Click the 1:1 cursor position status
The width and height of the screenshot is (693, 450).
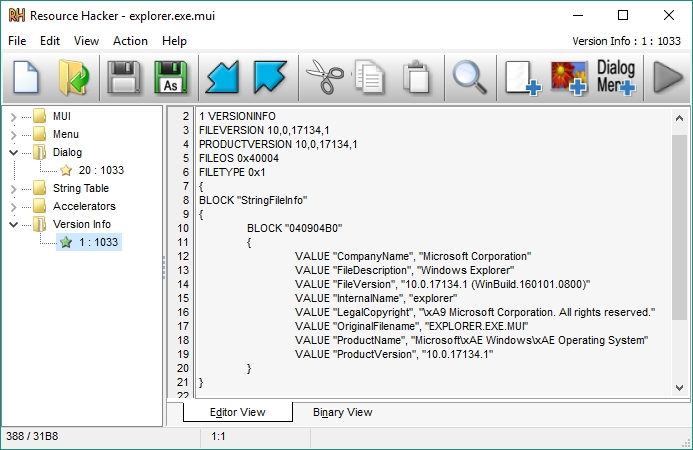tap(218, 436)
